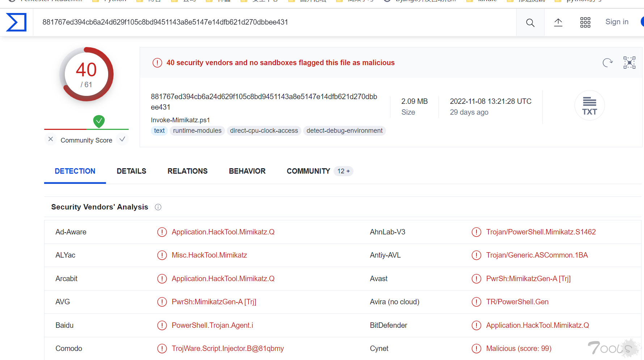Vote up with Community Score check icon
This screenshot has width=644, height=360.
122,139
